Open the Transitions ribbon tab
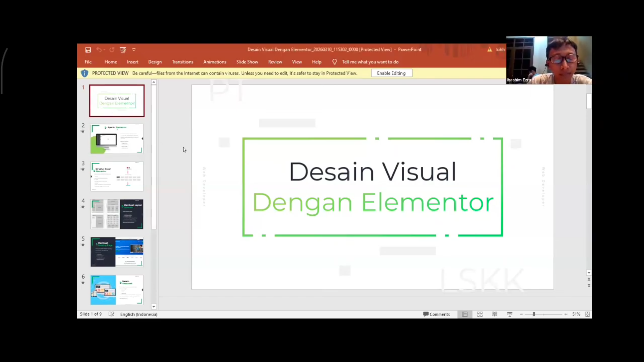The height and width of the screenshot is (362, 644). [x=182, y=62]
